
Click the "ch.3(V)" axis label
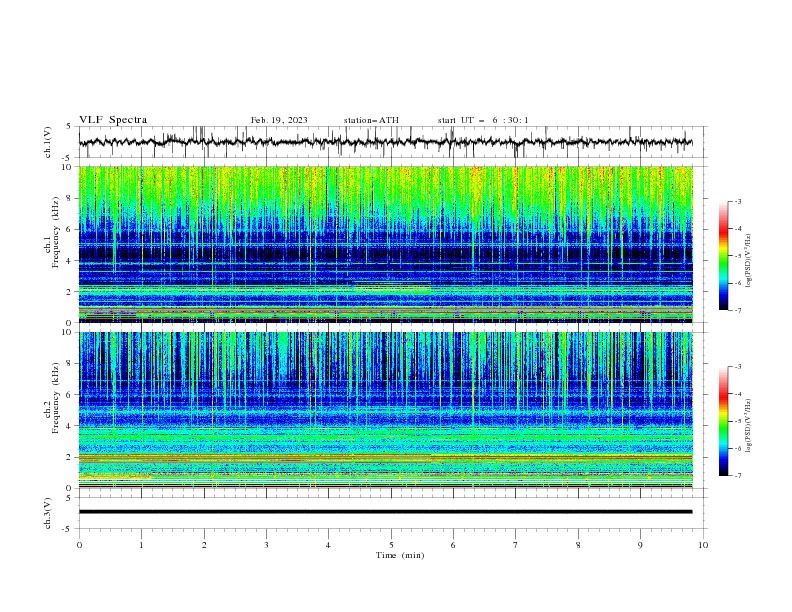point(48,513)
